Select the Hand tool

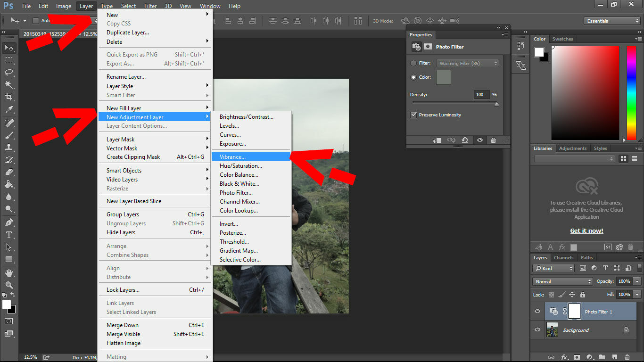(8, 272)
